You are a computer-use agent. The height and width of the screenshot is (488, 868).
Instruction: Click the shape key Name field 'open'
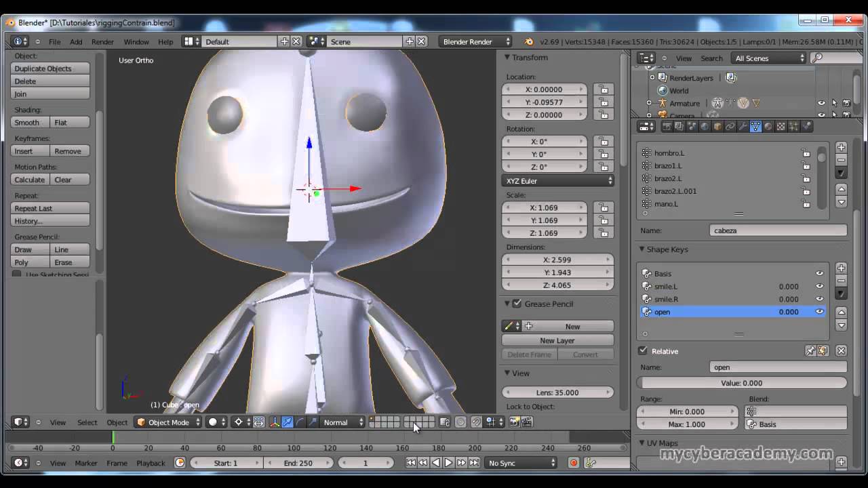(x=778, y=367)
